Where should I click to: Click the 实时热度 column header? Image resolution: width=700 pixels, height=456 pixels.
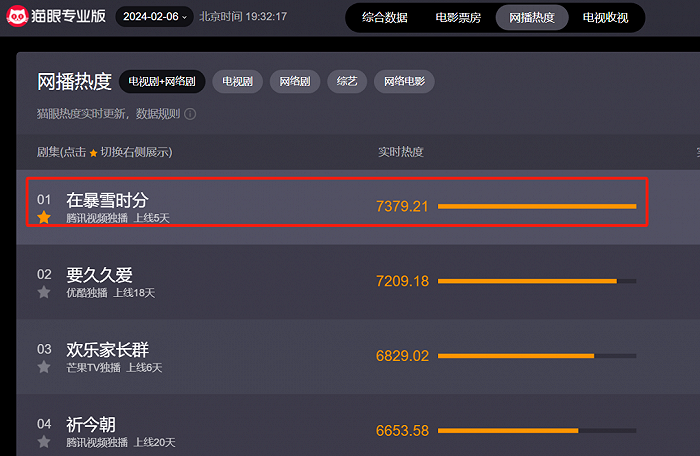click(400, 152)
